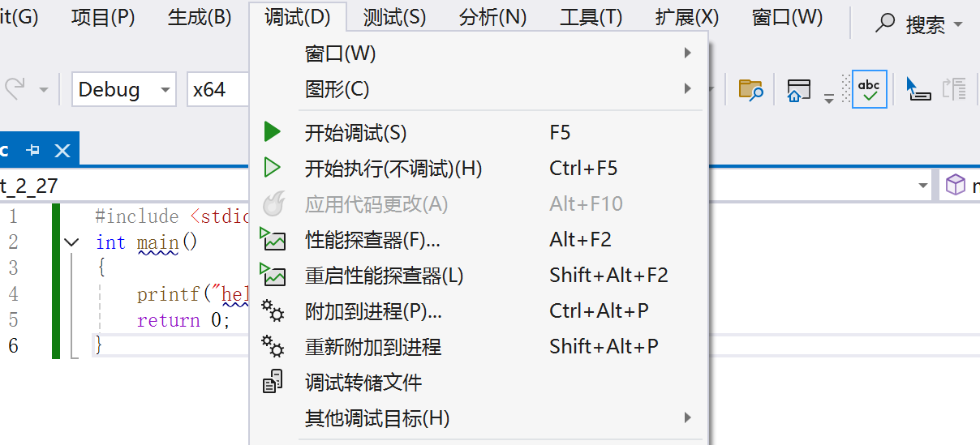
Task: Collapse the main() function code block
Action: [71, 242]
